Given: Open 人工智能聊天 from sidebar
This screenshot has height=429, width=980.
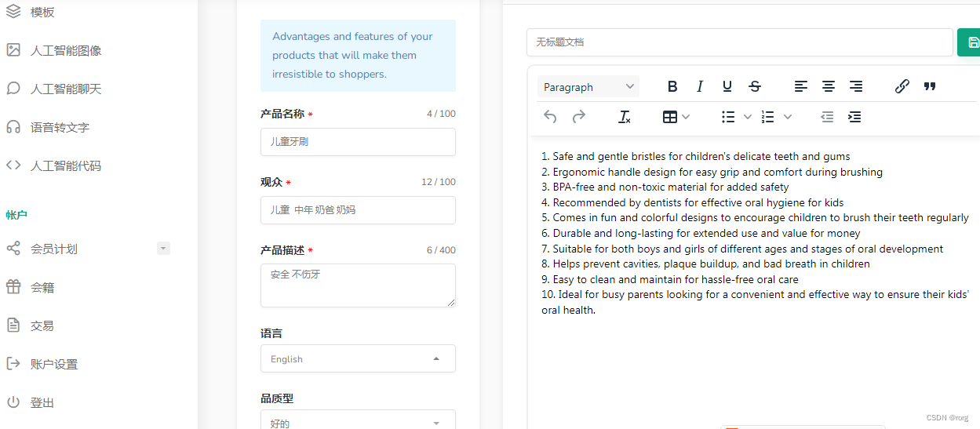Looking at the screenshot, I should tap(66, 89).
